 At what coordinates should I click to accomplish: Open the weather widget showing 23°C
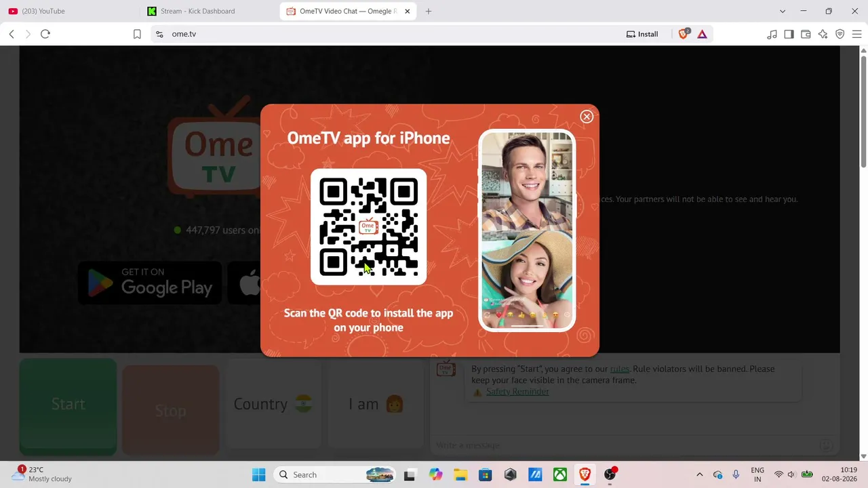click(42, 474)
